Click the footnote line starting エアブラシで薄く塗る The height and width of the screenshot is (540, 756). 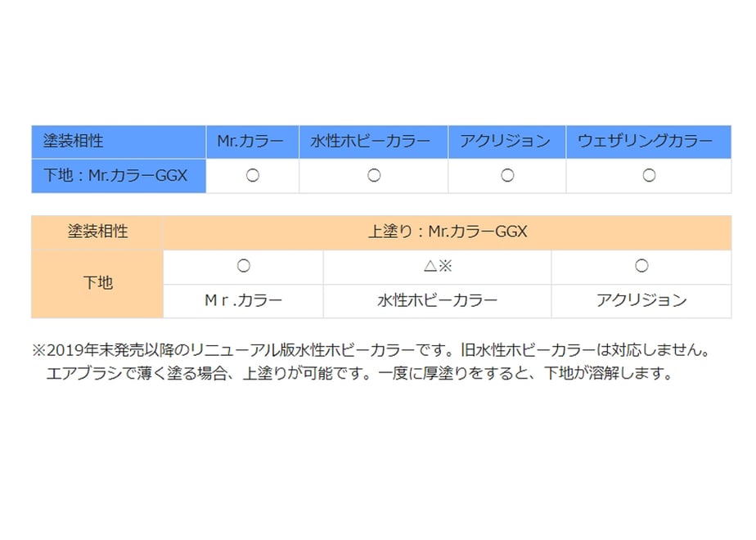pyautogui.click(x=359, y=373)
